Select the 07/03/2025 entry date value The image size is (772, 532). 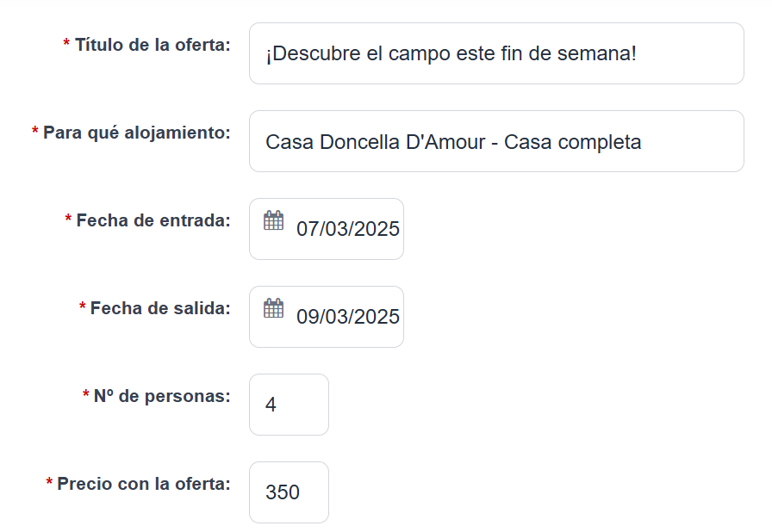tap(347, 229)
